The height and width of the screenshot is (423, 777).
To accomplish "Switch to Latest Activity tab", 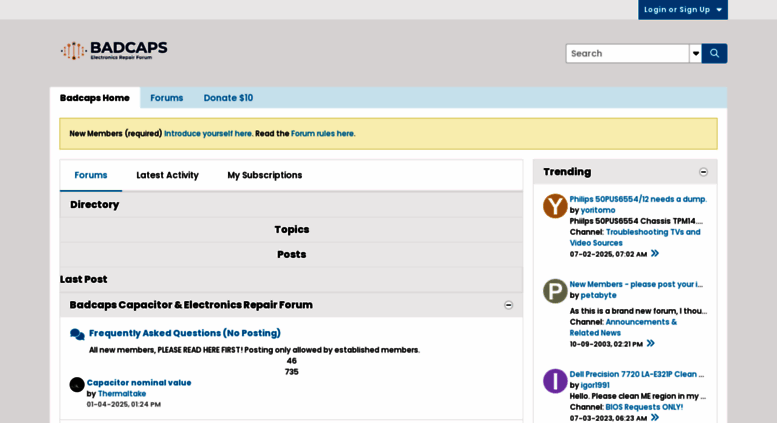I will (x=167, y=175).
